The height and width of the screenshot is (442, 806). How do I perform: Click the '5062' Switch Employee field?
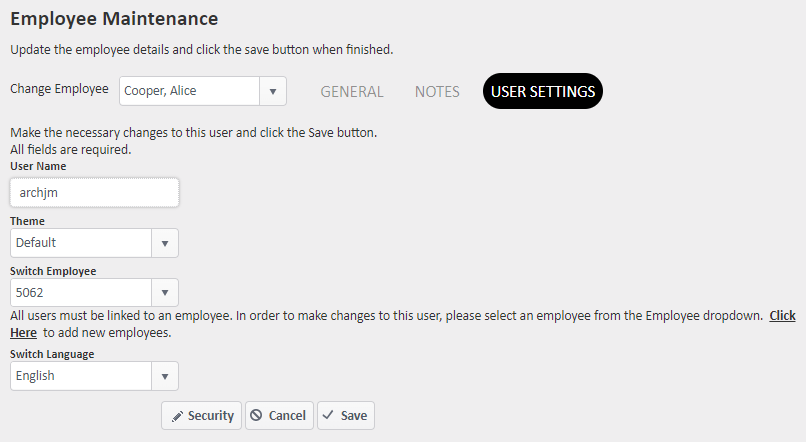(80, 293)
